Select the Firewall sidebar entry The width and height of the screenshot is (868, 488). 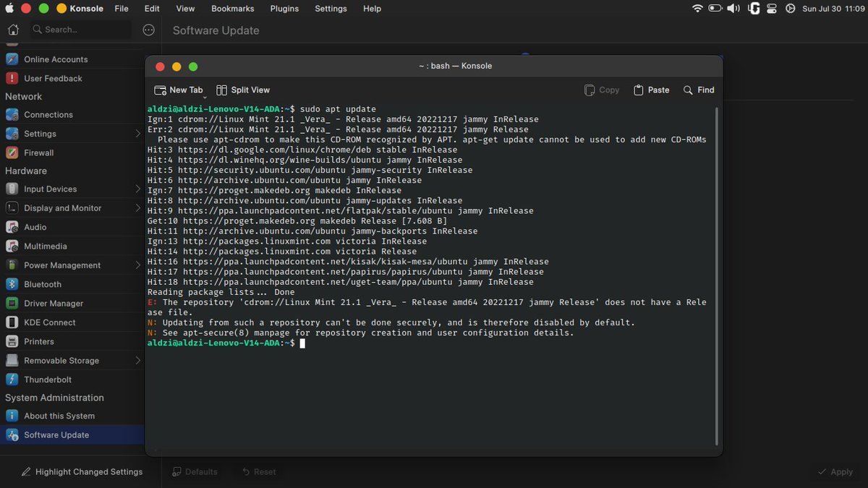[72, 153]
